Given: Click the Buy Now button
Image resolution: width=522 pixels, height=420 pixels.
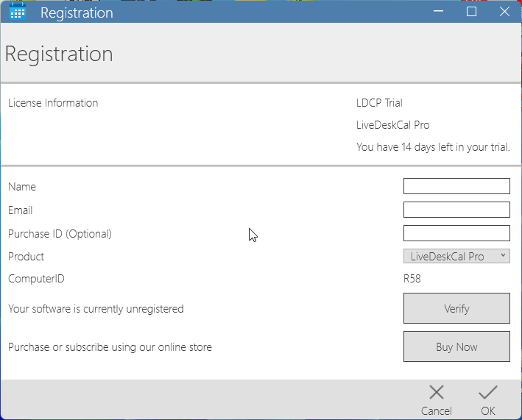Looking at the screenshot, I should [456, 346].
